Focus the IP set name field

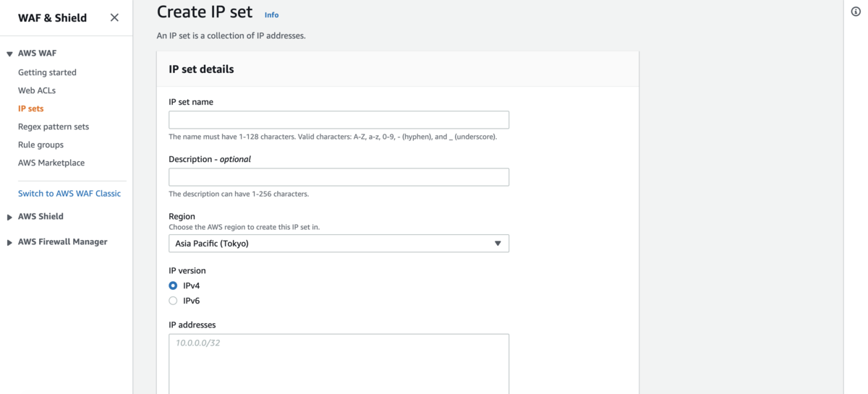point(339,120)
